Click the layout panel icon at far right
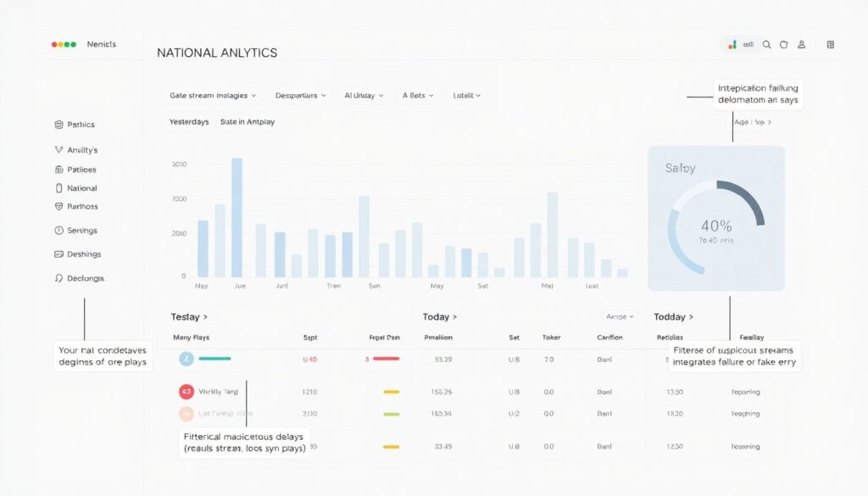 (831, 45)
